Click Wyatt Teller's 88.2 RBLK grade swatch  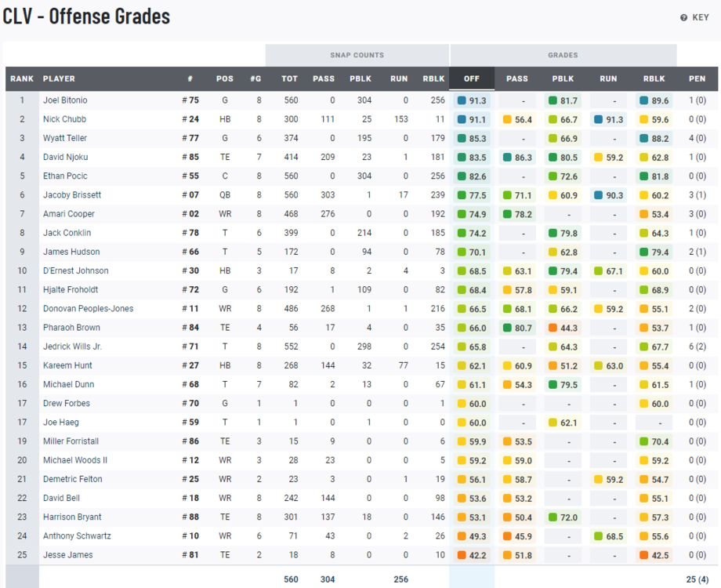coord(643,138)
